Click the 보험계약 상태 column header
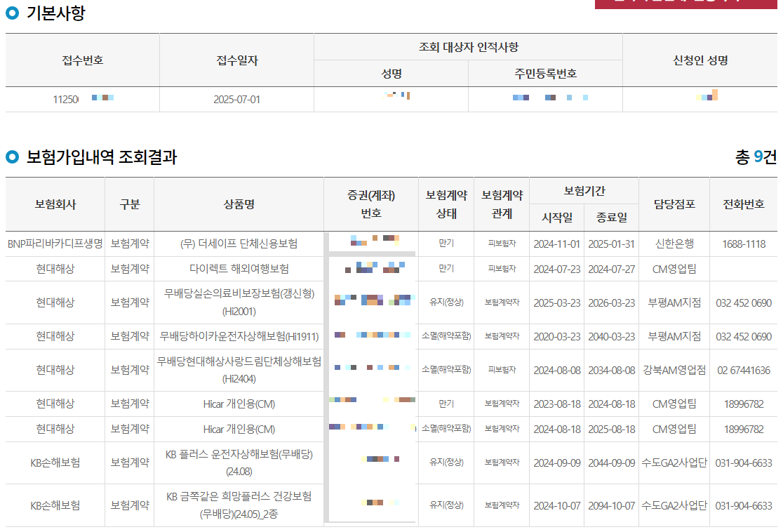Viewport: 783px width, 532px height. (446, 204)
